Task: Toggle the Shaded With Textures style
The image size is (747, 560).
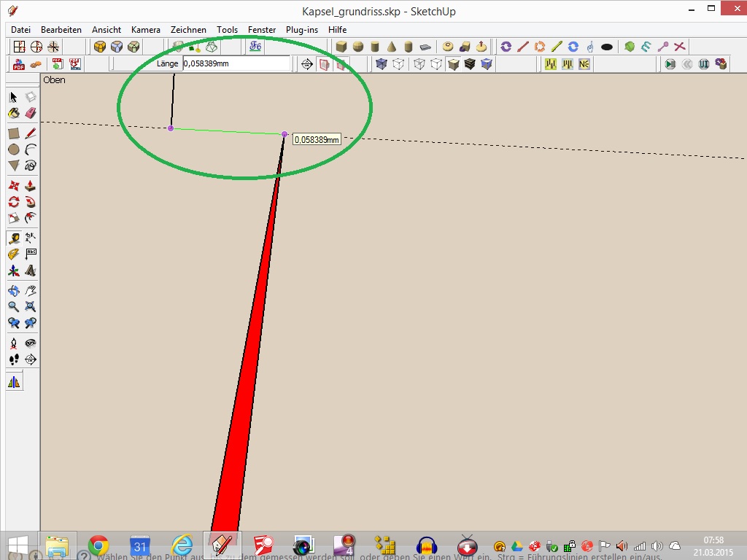Action: click(x=470, y=64)
